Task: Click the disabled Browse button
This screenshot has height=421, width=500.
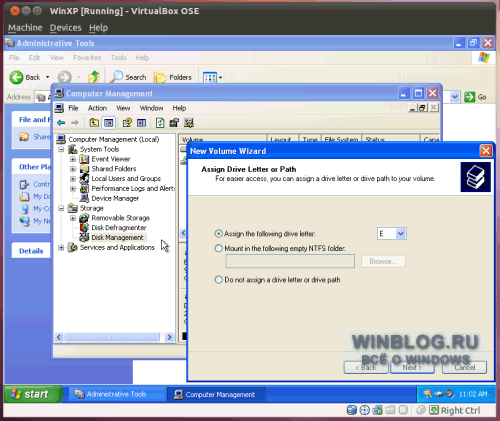Action: click(x=383, y=261)
